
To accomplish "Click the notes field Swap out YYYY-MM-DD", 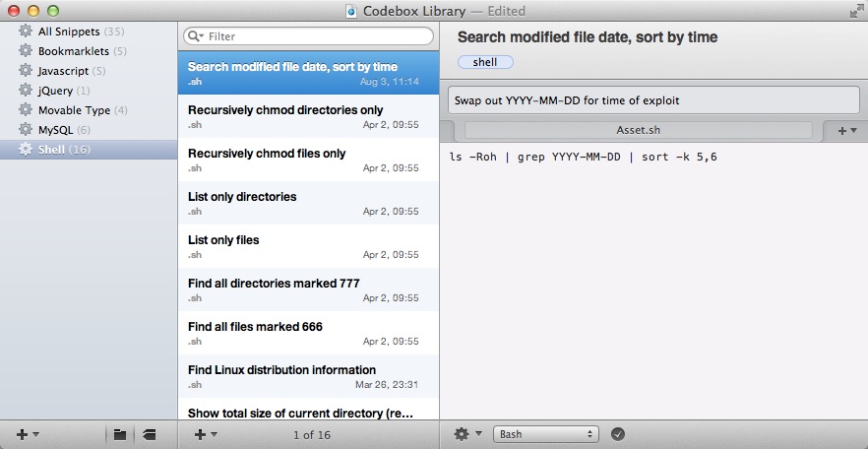I will (653, 100).
